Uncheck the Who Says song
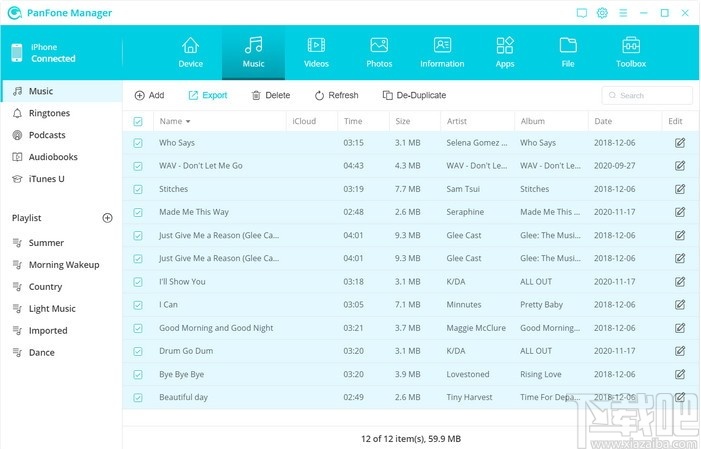The width and height of the screenshot is (701, 449). pyautogui.click(x=138, y=143)
